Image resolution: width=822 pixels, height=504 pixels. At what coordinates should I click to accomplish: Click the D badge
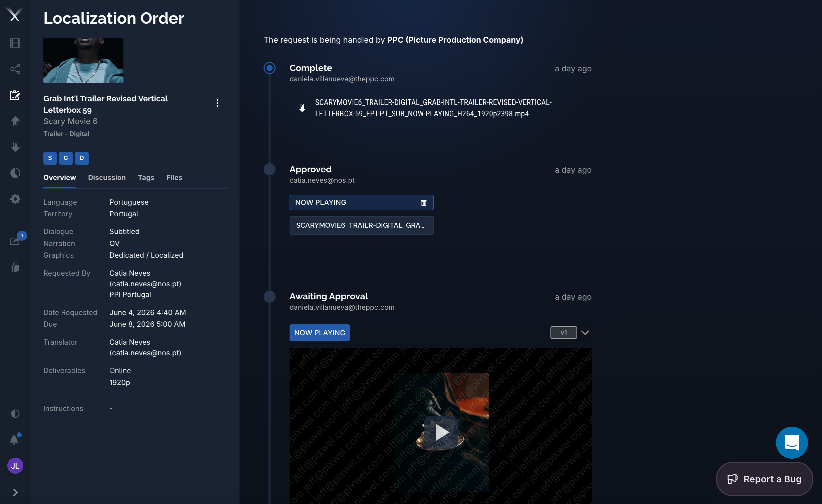pos(82,158)
